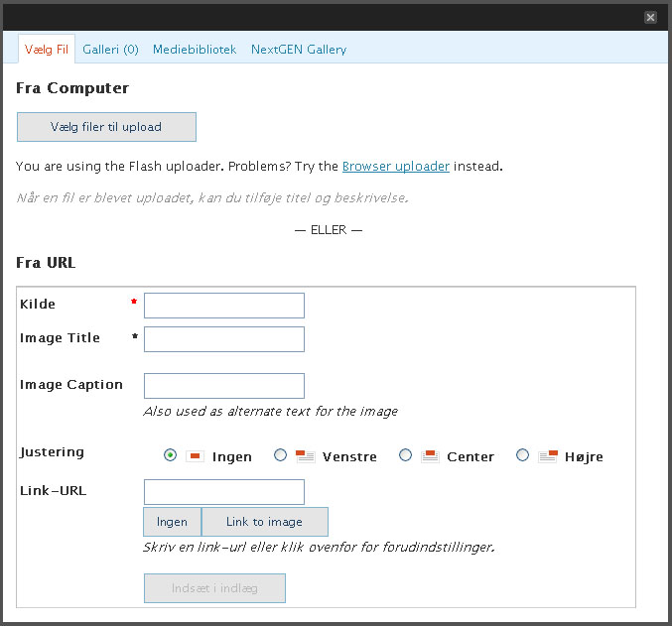Go to the Mediebibliotek tab
672x626 pixels.
point(195,49)
